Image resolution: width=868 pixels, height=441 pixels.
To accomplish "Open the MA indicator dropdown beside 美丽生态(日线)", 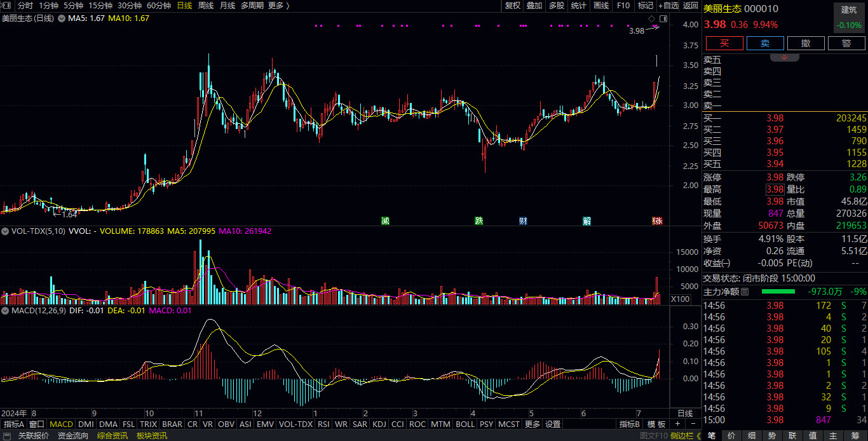I will 61,18.
